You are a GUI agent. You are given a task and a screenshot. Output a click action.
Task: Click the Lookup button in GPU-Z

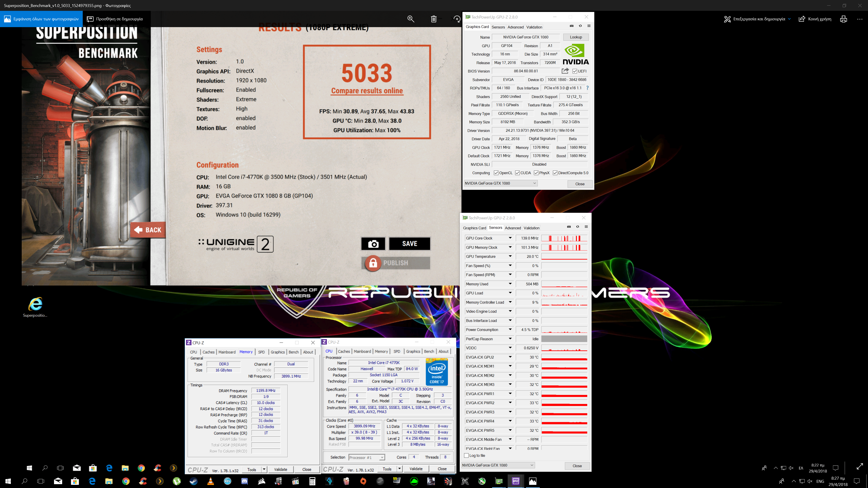click(x=576, y=37)
